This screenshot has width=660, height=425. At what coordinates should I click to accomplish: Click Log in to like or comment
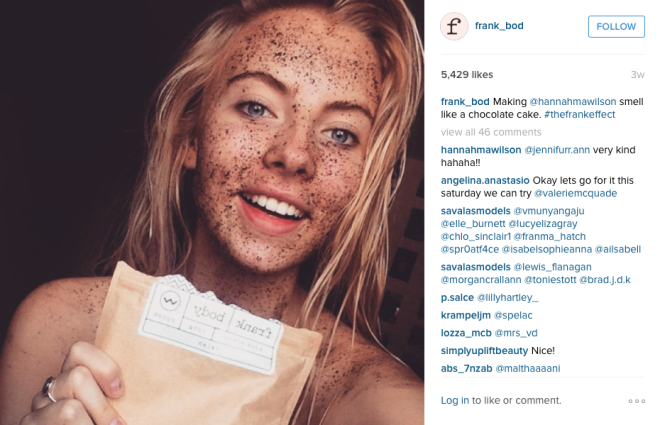455,400
